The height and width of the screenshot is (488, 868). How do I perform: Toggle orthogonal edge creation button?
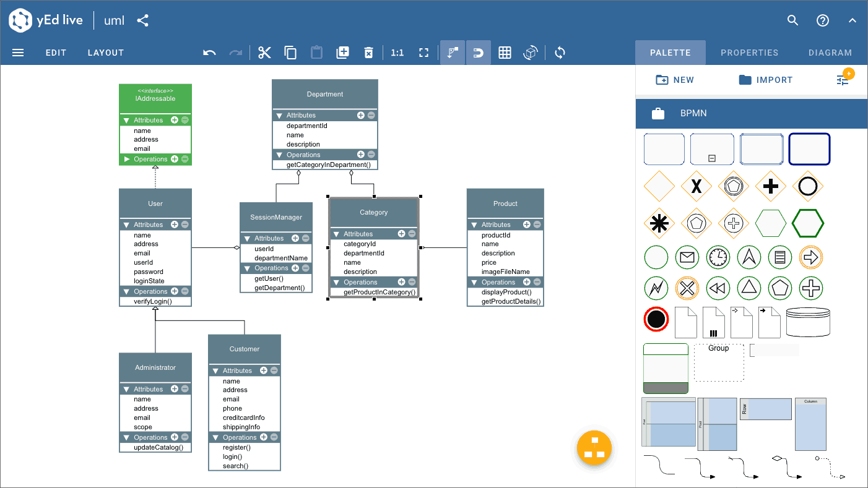click(x=453, y=53)
